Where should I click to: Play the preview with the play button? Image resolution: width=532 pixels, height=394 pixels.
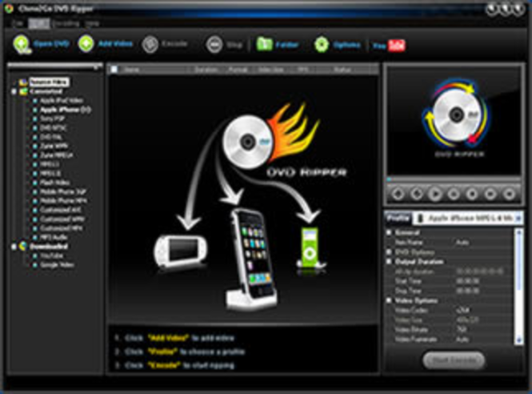pyautogui.click(x=435, y=195)
